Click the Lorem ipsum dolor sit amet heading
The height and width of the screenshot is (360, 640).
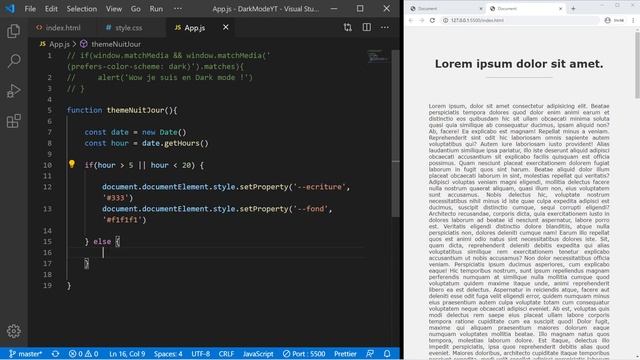tap(519, 64)
